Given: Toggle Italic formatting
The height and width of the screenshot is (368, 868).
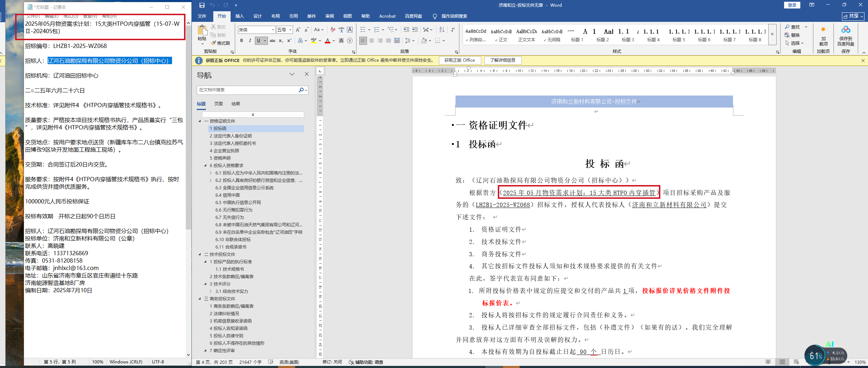Looking at the screenshot, I should (250, 41).
